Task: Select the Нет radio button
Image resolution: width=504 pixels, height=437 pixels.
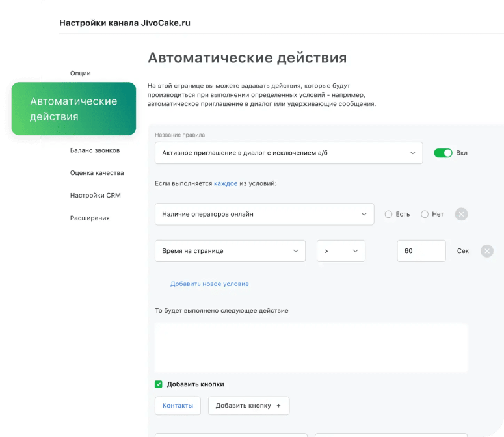Action: 425,214
